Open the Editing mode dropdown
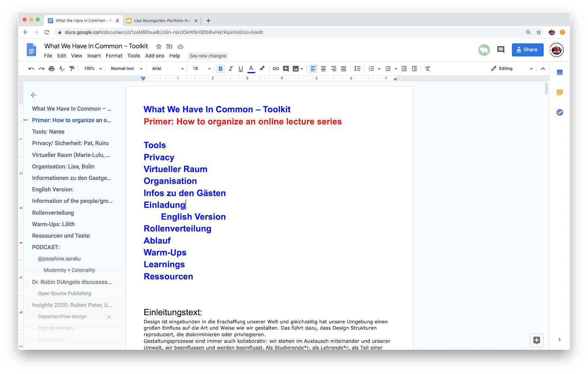This screenshot has width=588, height=374. 512,69
